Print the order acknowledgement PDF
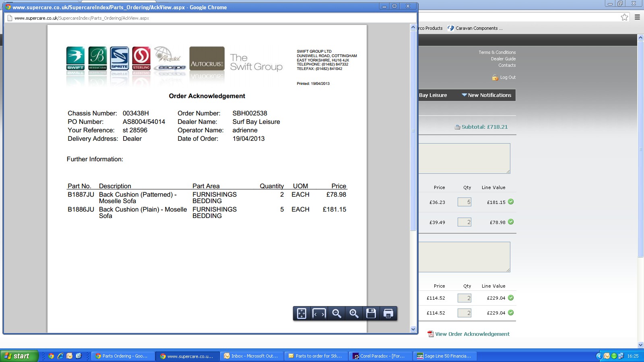 coord(388,313)
